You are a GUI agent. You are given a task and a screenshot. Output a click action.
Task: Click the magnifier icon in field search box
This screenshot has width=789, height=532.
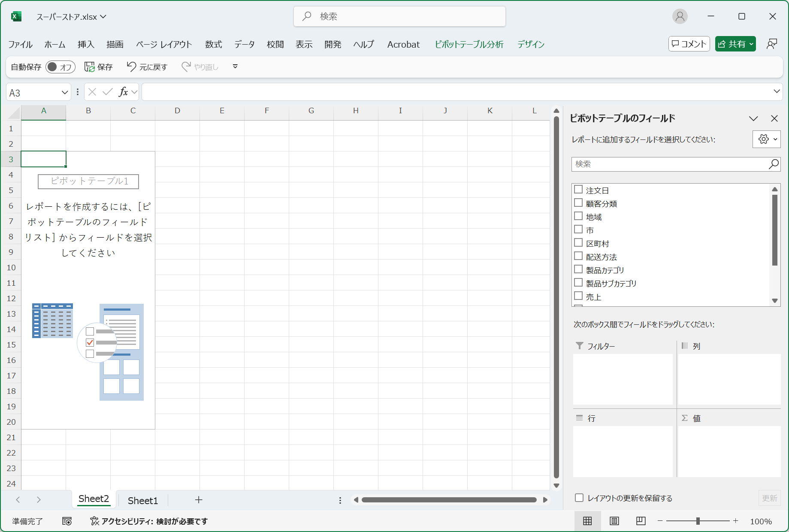774,164
